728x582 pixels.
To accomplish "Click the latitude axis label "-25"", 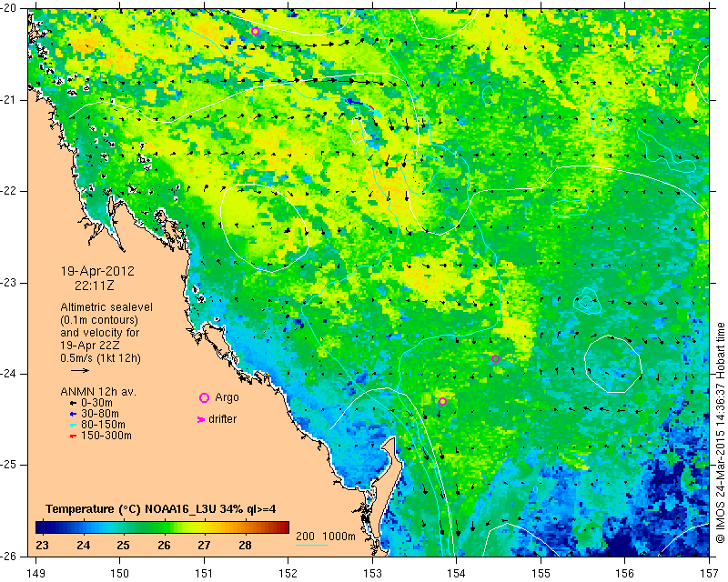I will [8, 465].
